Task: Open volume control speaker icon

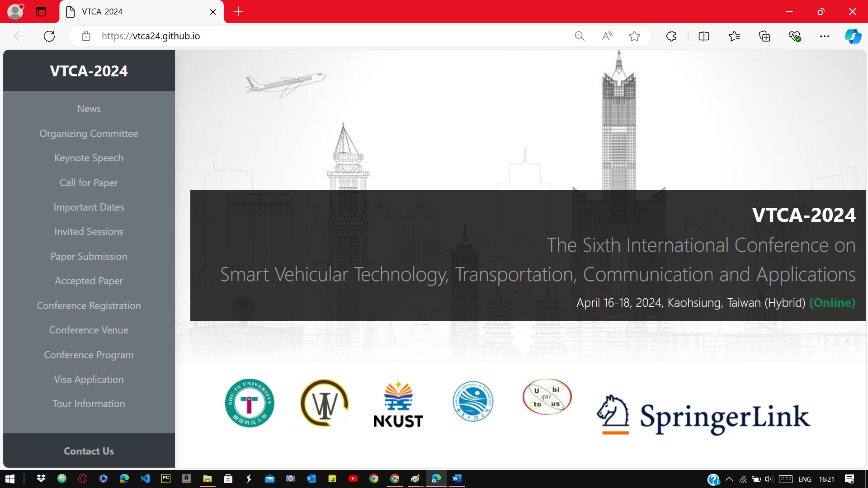Action: click(769, 479)
